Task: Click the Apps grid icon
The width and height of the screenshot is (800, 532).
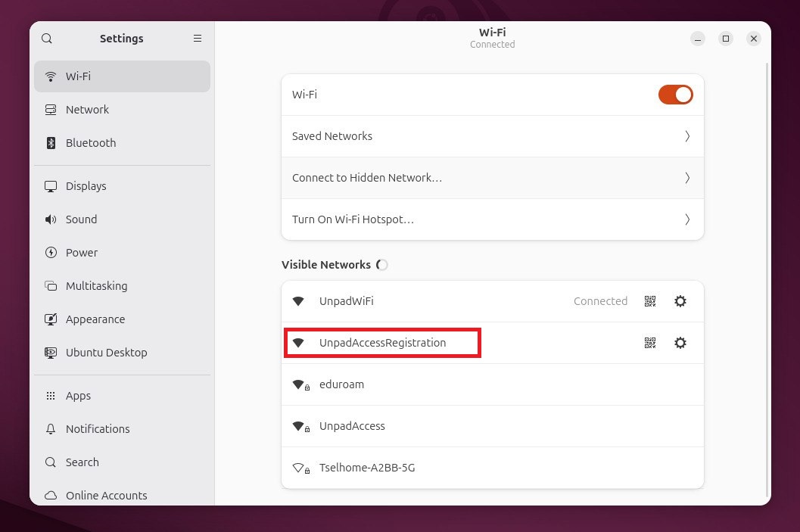Action: pyautogui.click(x=51, y=396)
